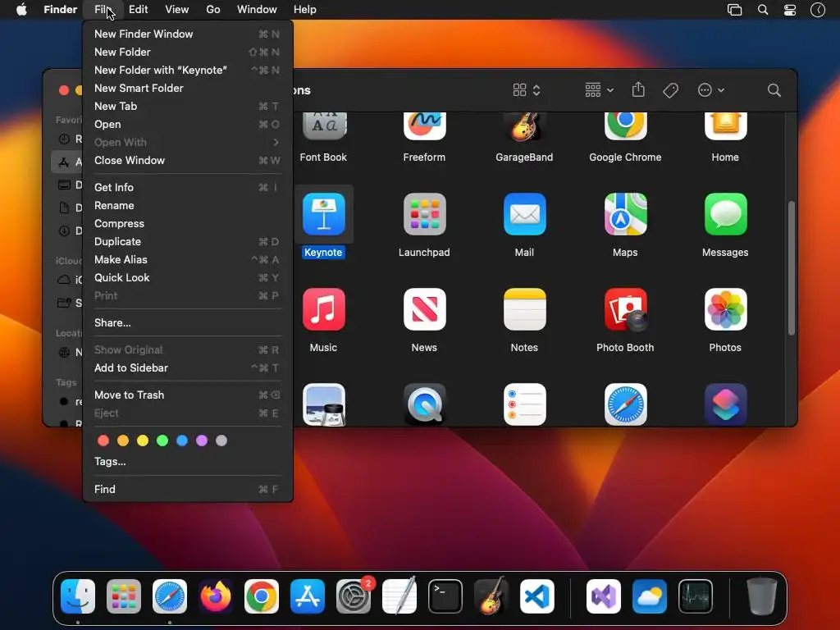The width and height of the screenshot is (840, 630).
Task: Open Terminal from the Dock
Action: pyautogui.click(x=445, y=596)
